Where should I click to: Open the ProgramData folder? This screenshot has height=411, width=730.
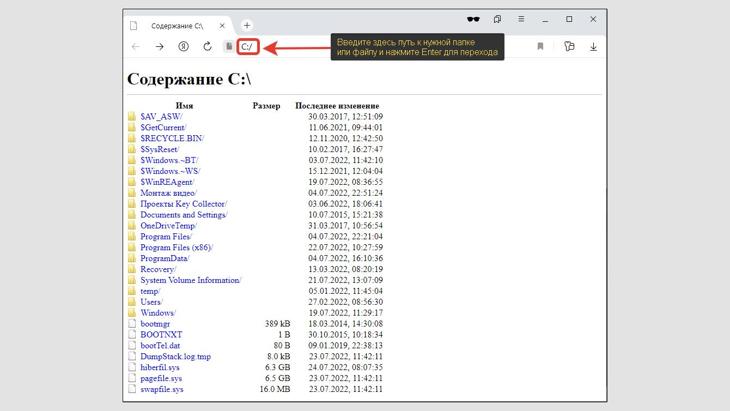point(165,258)
